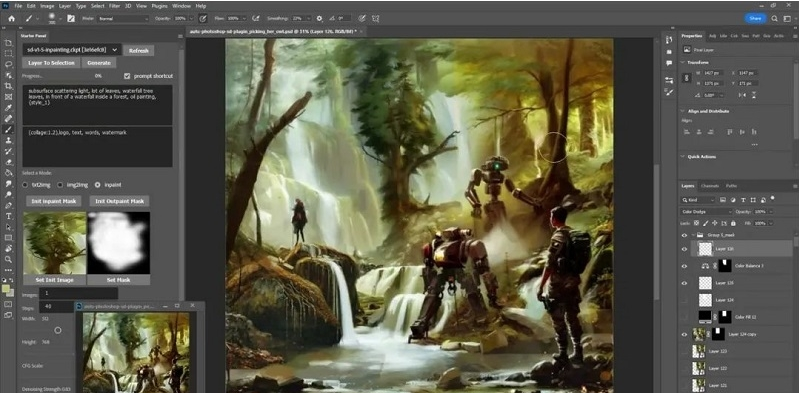The width and height of the screenshot is (799, 393).
Task: Select the Eyedropper tool
Action: tap(9, 108)
